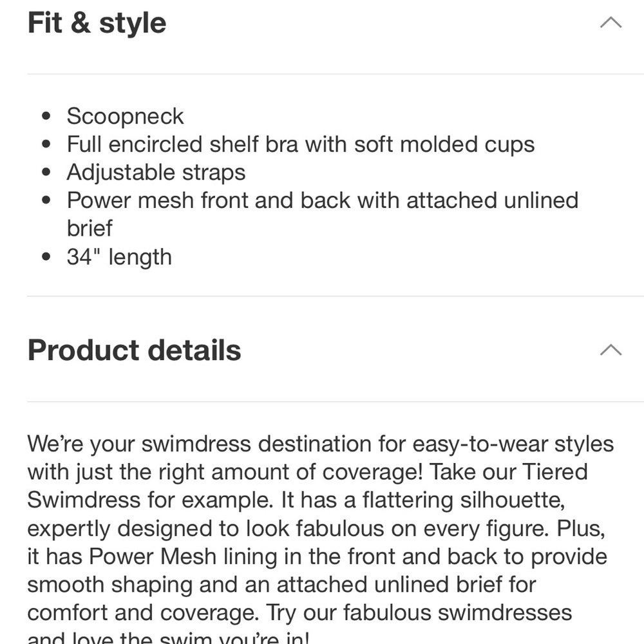This screenshot has height=644, width=644.
Task: Click the bullet dot beside Adjustable straps
Action: click(46, 173)
